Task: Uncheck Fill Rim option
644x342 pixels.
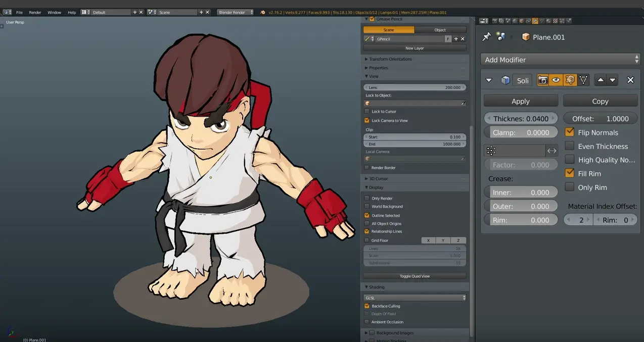Action: tap(570, 173)
